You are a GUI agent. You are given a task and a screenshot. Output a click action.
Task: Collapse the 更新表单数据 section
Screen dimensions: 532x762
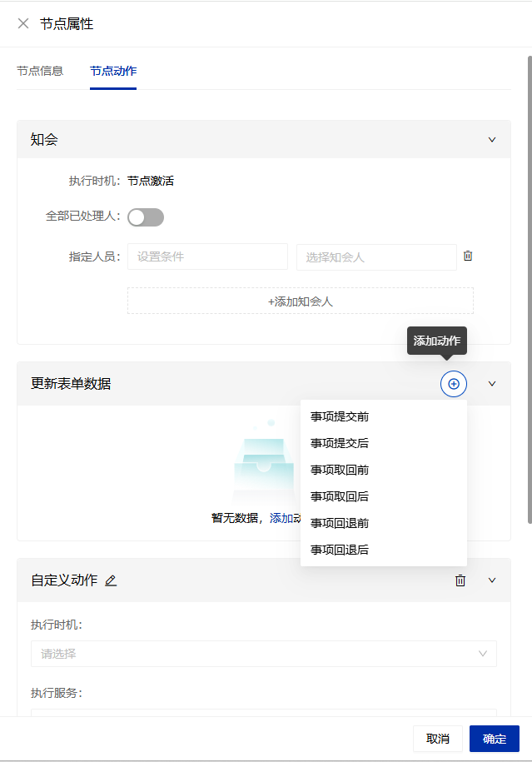pyautogui.click(x=491, y=384)
